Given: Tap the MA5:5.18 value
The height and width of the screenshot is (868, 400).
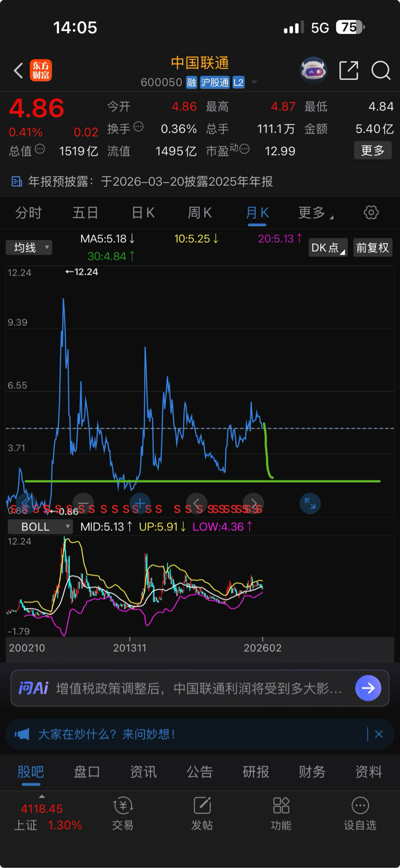Looking at the screenshot, I should pos(108,239).
